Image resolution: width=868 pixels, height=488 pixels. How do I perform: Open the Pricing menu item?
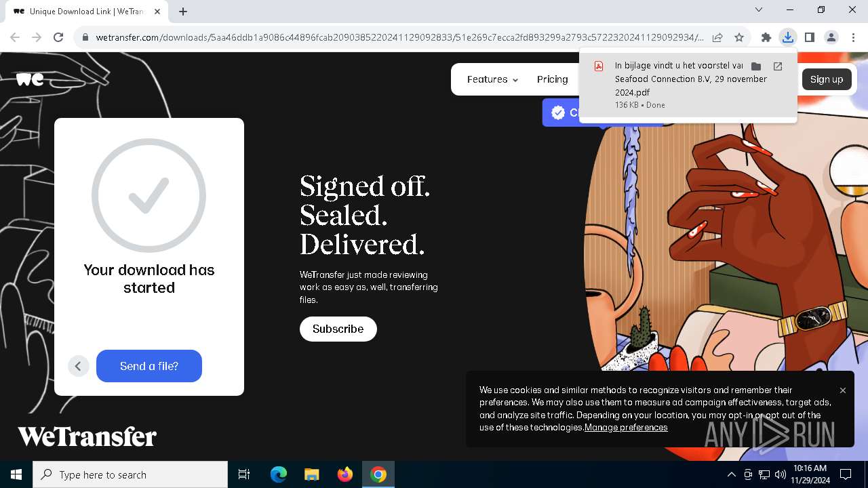tap(552, 79)
